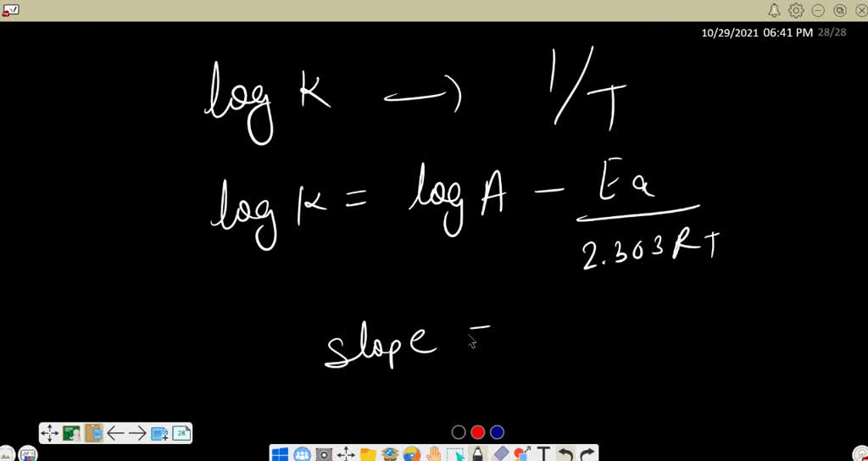Viewport: 868px width, 461px height.
Task: Open the resource box icon
Action: (390, 454)
